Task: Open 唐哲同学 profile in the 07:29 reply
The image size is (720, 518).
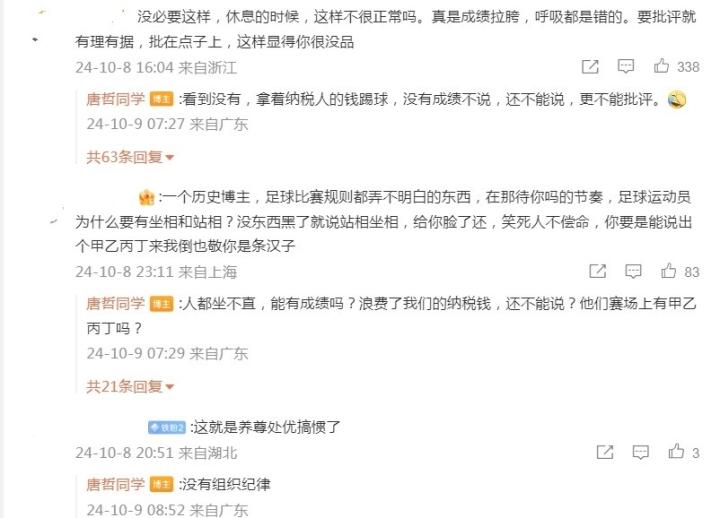Action: [116, 304]
